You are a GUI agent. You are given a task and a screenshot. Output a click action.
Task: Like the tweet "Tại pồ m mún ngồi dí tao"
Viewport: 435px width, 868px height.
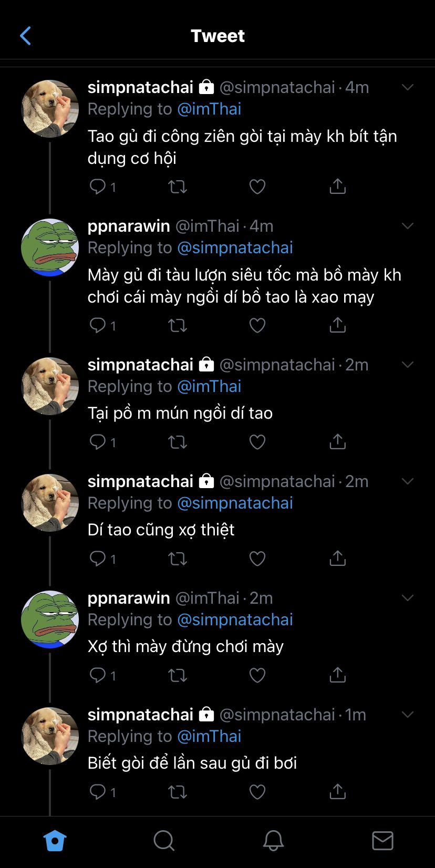[x=257, y=442]
